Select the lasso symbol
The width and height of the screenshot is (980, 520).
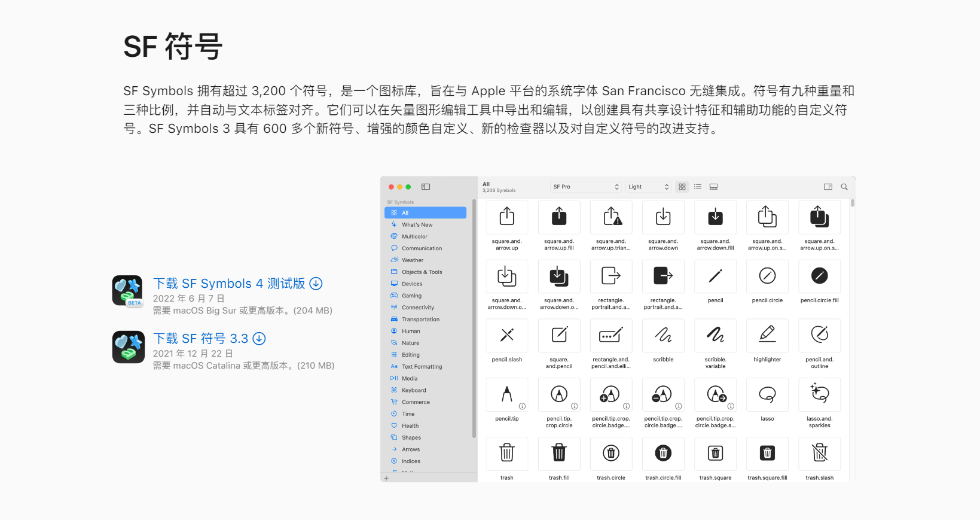(767, 394)
